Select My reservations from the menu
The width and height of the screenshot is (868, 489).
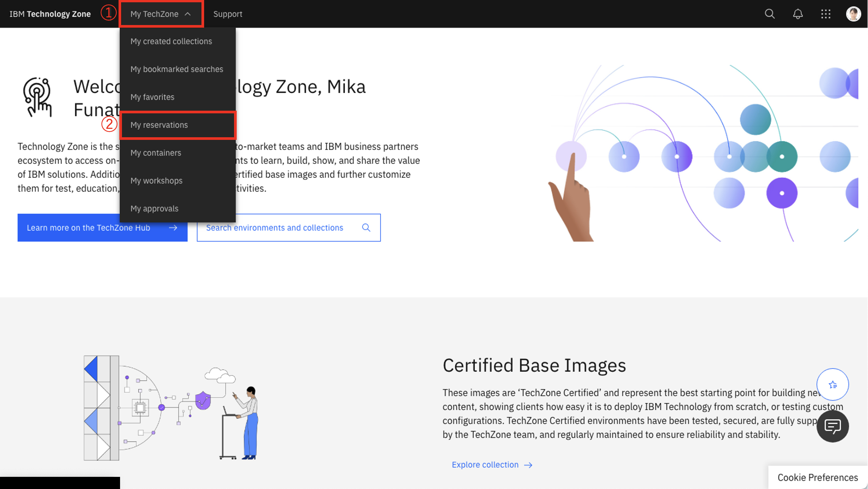(159, 125)
